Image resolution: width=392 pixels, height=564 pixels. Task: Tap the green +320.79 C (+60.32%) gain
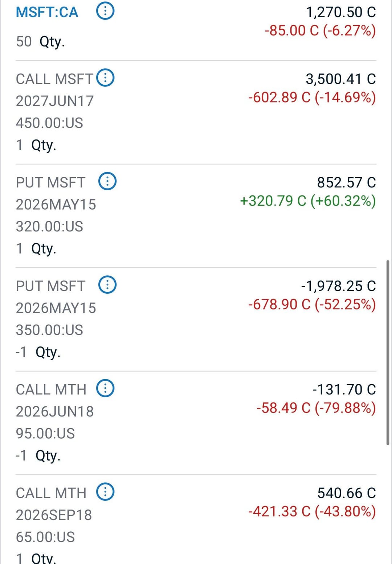pyautogui.click(x=307, y=201)
